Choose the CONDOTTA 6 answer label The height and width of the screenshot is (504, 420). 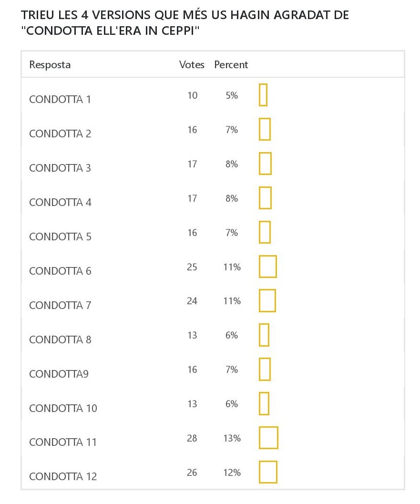coord(60,271)
